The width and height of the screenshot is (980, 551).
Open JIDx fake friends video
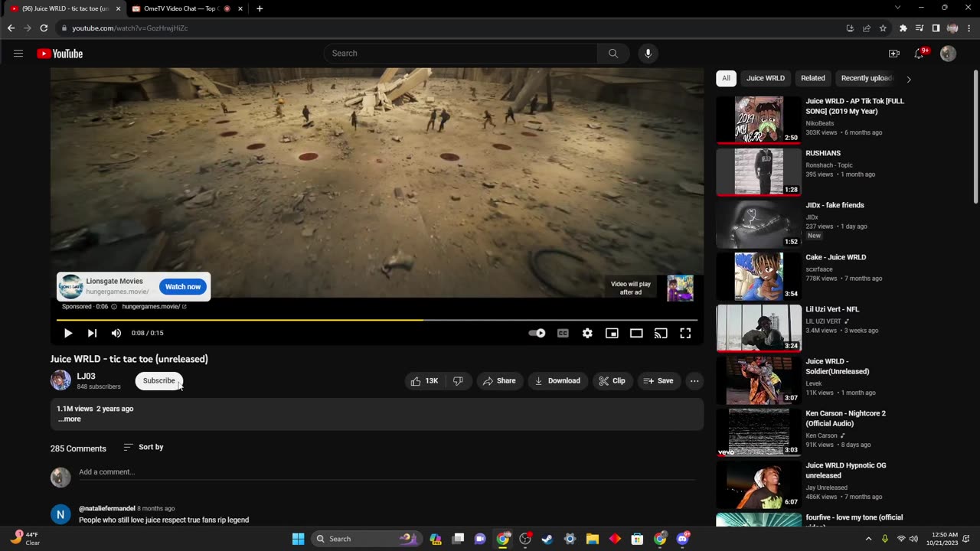coord(835,205)
